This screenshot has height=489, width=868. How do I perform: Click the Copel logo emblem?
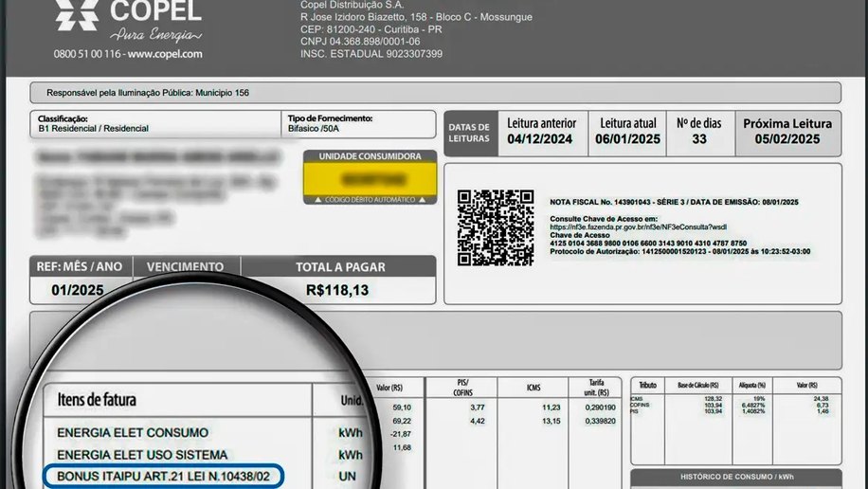point(77,14)
